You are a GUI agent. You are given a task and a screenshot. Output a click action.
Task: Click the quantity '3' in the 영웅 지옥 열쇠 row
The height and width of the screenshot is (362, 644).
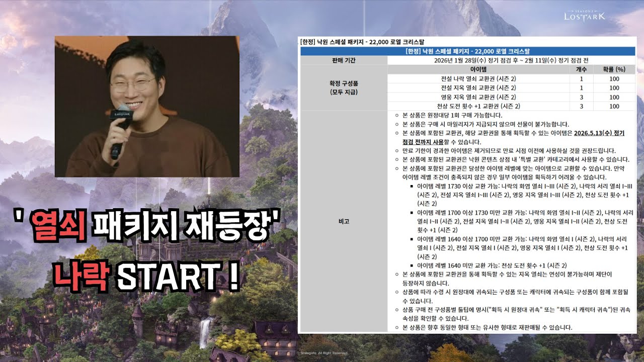[581, 97]
